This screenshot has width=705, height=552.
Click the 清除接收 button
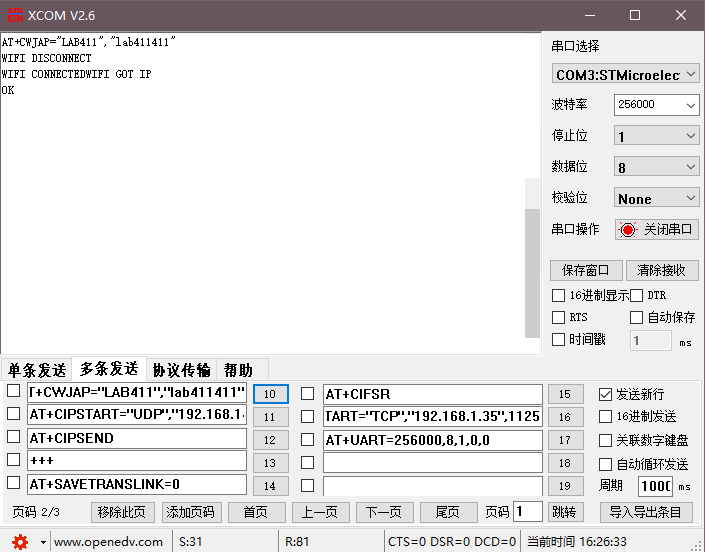click(662, 270)
